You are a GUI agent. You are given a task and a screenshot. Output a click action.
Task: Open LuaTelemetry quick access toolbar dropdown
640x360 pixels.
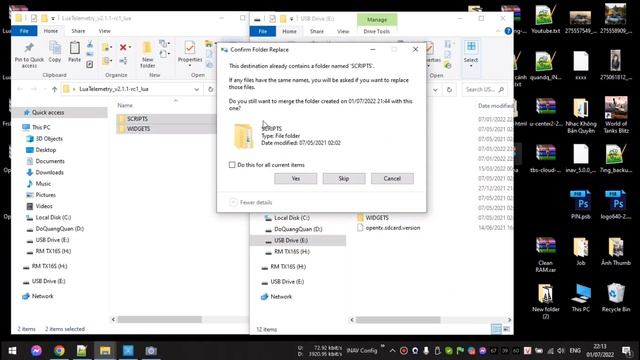click(x=53, y=18)
